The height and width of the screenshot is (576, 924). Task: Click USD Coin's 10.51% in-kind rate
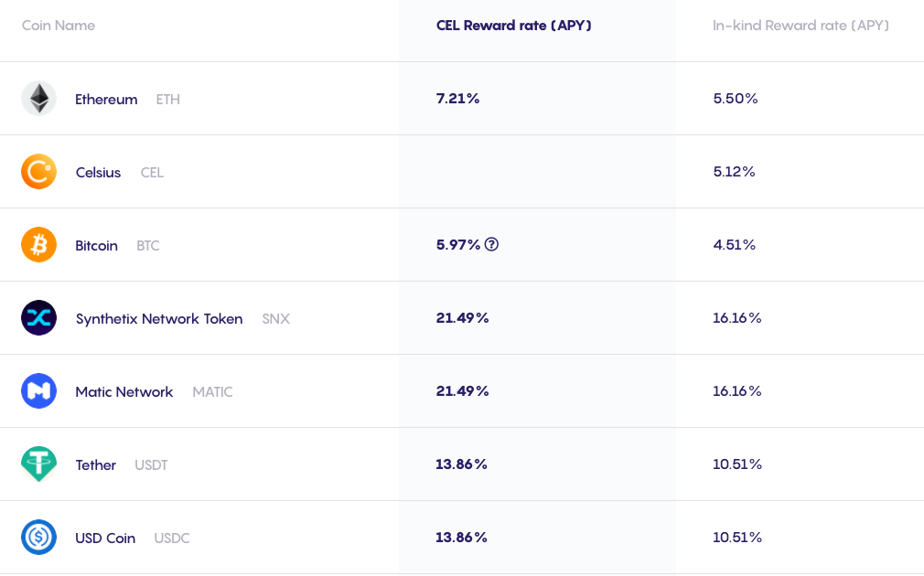(x=737, y=537)
